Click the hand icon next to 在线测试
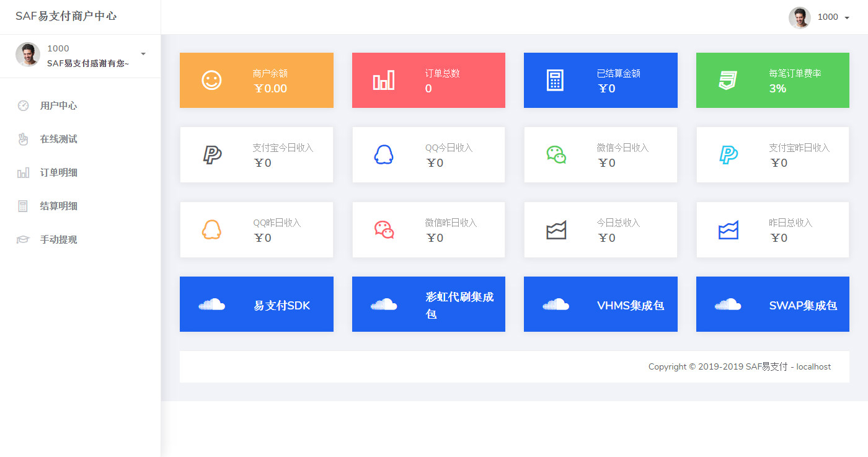 click(23, 139)
